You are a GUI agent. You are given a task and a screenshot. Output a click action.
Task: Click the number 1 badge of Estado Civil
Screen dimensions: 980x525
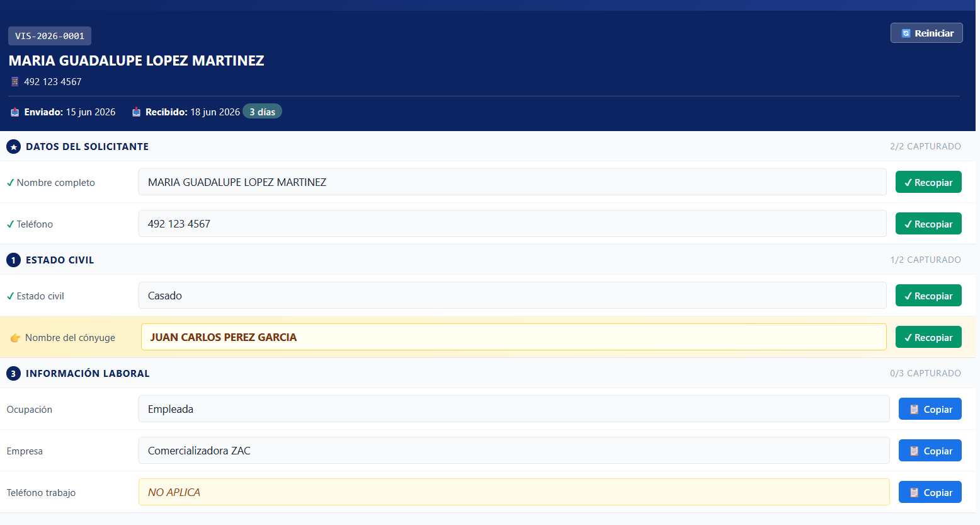coord(13,260)
